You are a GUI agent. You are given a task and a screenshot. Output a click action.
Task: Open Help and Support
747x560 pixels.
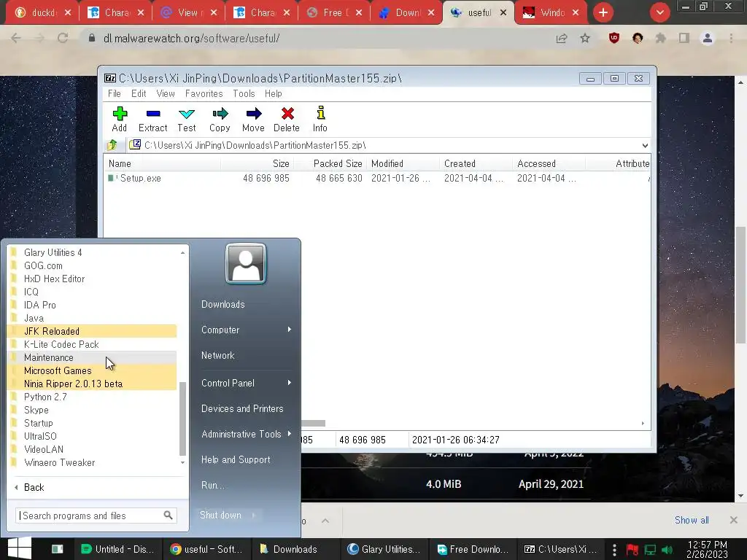pos(236,459)
